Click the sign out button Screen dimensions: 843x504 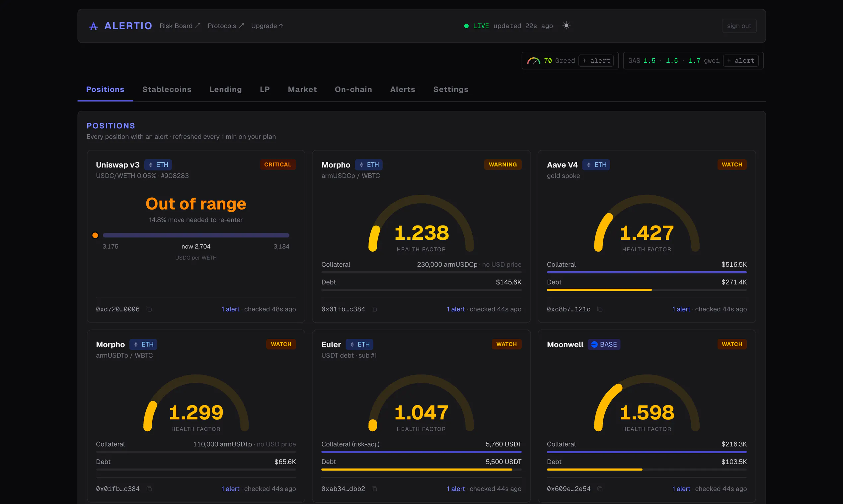point(739,26)
